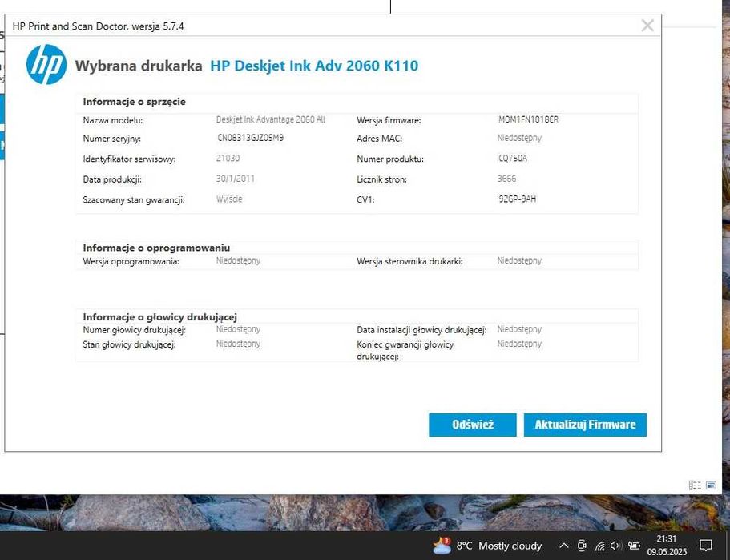Screen dimensions: 730x560
Task: Close the HP Print and Scan Doctor dialog
Action: [647, 25]
